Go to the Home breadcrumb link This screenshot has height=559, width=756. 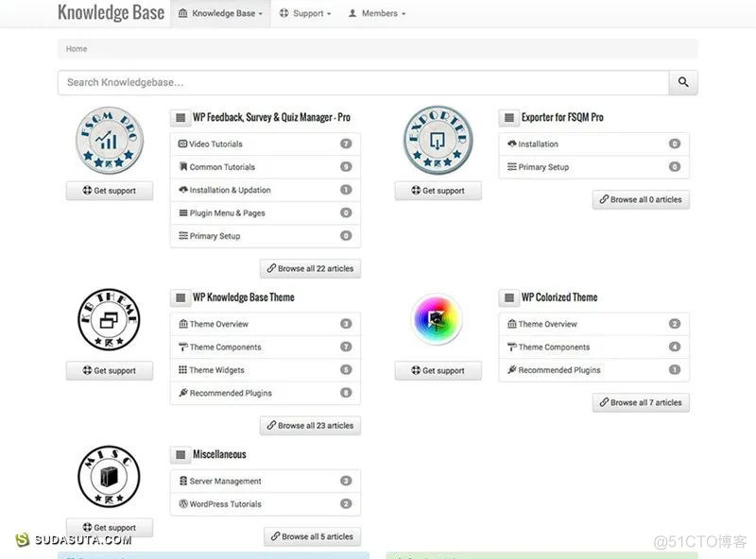coord(77,49)
